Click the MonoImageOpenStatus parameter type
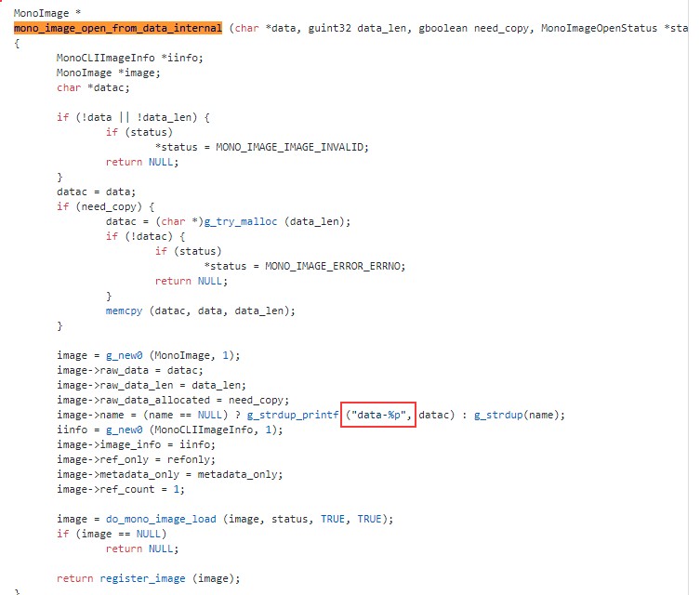This screenshot has height=595, width=700. click(x=599, y=28)
